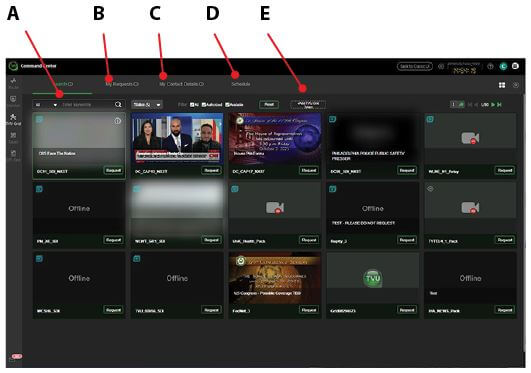Click the magnifier icon in the search box
Image resolution: width=531 pixels, height=373 pixels.
[x=118, y=104]
